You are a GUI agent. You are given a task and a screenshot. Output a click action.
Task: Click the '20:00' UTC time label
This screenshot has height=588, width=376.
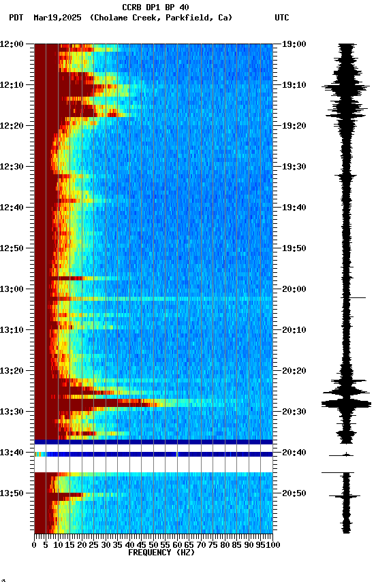click(x=294, y=289)
